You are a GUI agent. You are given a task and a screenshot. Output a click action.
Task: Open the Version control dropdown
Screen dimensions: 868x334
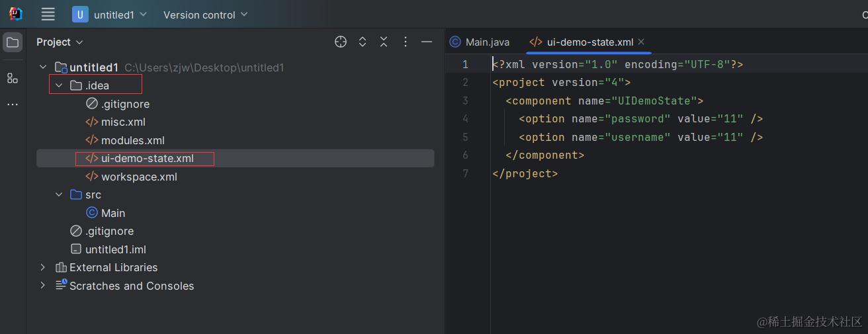(206, 15)
